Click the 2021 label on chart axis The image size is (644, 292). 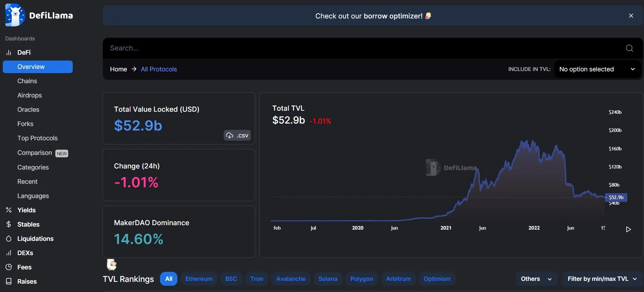pos(446,228)
